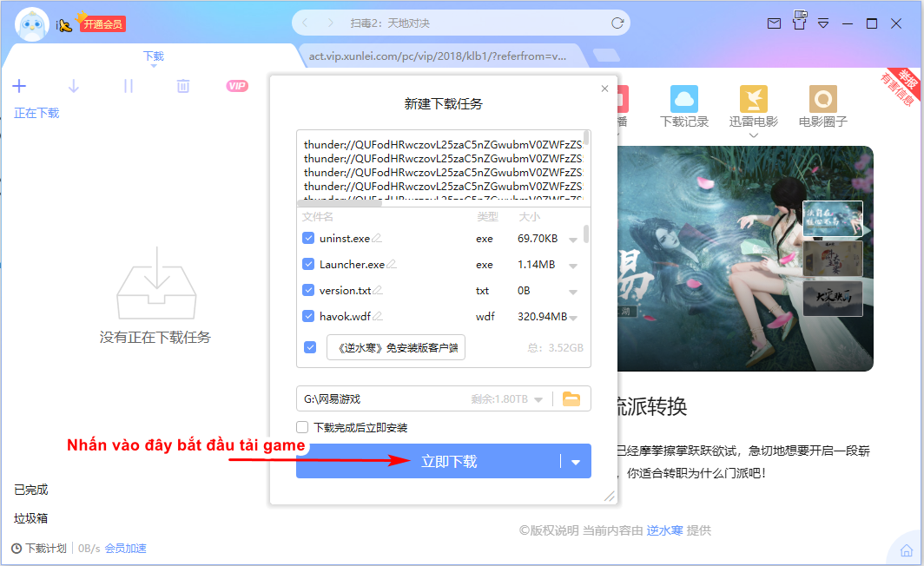Switch to the 下载 tab
Screen dimensions: 924x566
153,56
